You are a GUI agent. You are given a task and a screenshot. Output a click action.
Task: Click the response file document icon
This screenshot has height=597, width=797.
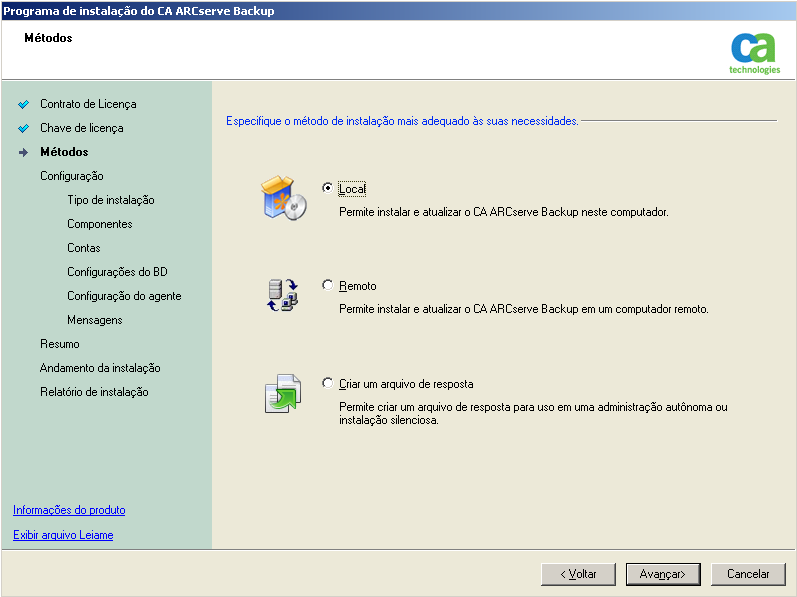pyautogui.click(x=283, y=393)
